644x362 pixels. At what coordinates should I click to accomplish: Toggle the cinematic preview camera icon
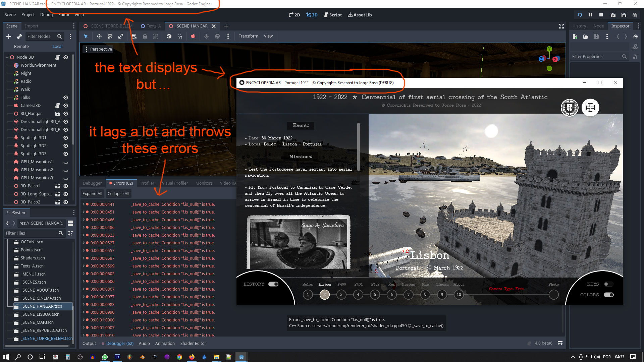tap(193, 36)
